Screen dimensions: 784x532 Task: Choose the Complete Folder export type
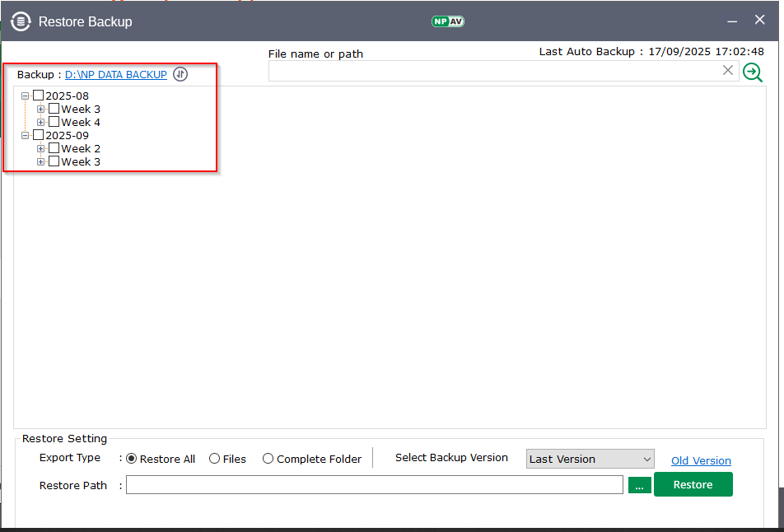(x=268, y=459)
